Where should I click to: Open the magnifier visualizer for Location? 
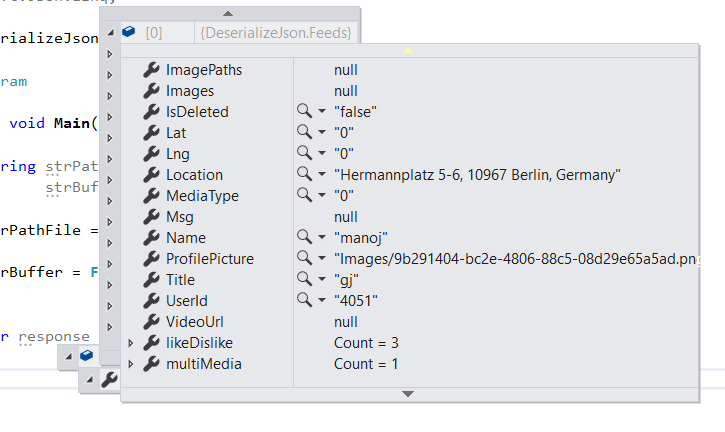[x=304, y=175]
